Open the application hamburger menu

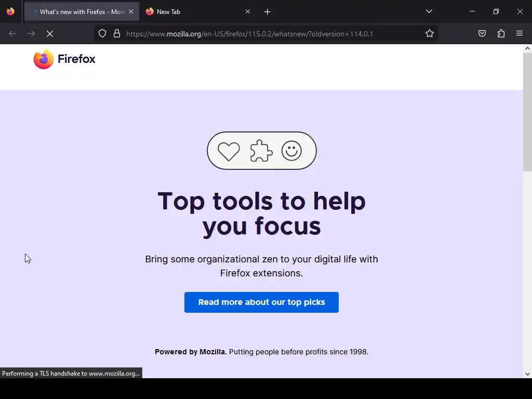(520, 34)
